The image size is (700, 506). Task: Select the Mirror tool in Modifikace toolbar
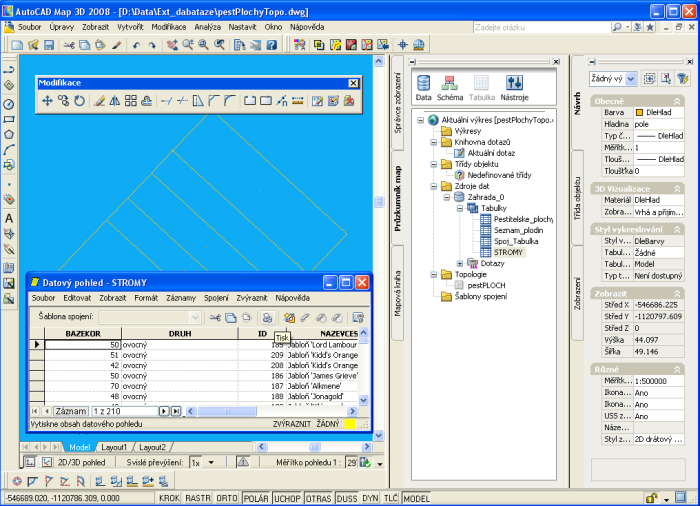(115, 101)
